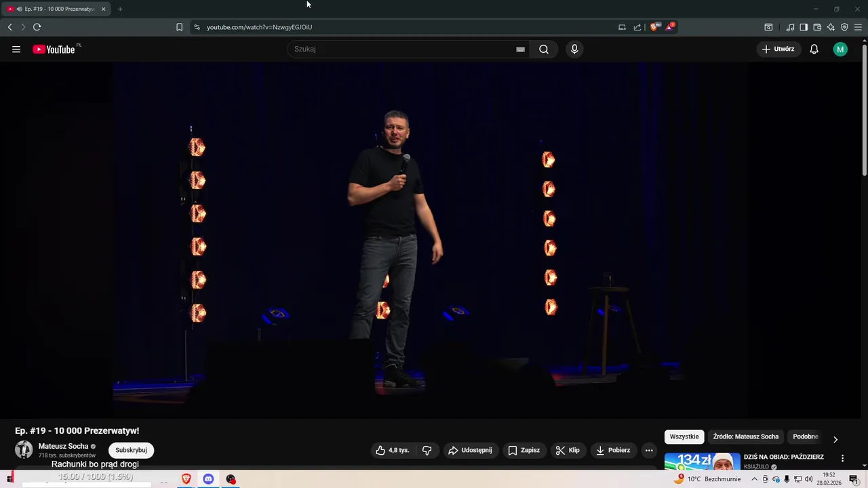The image size is (868, 488).
Task: Open YouTube notifications bell
Action: click(x=814, y=49)
